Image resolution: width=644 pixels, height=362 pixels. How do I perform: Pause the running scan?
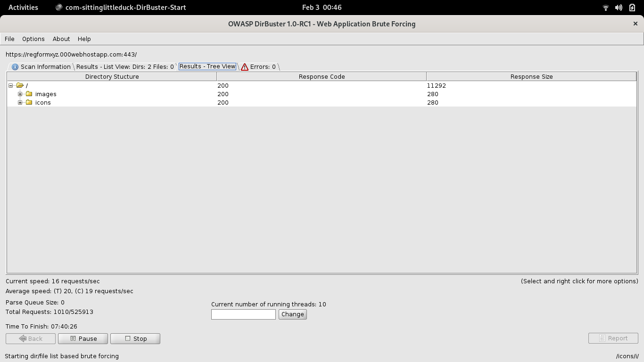(83, 338)
